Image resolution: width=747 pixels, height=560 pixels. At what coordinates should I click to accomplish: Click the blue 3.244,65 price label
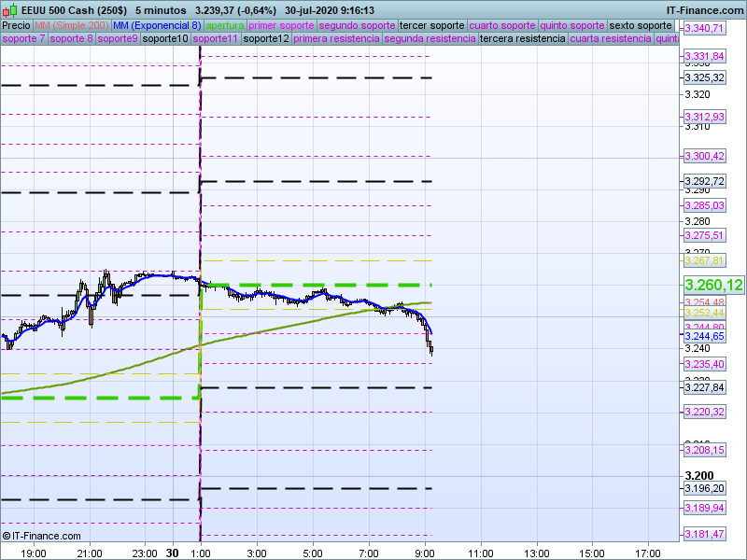[704, 336]
